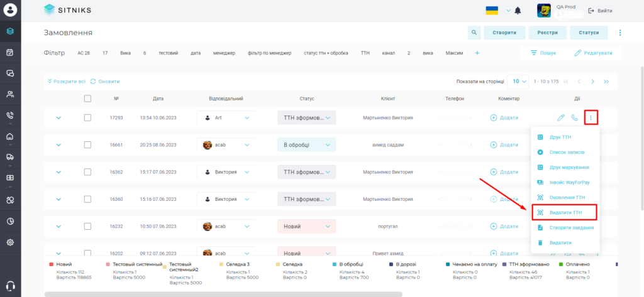Viewport: 644px width, 297px height.
Task: Select Видалити ТТН in the context menu
Action: tap(562, 212)
